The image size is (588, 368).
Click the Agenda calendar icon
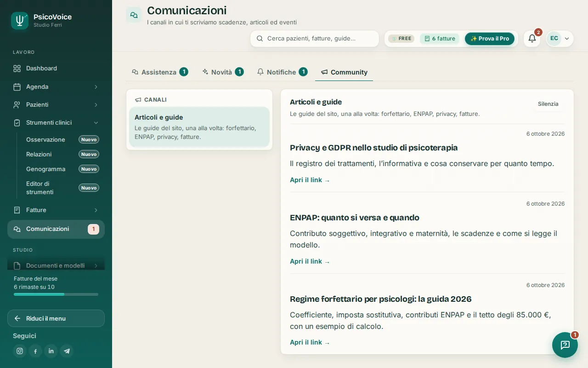click(x=17, y=87)
